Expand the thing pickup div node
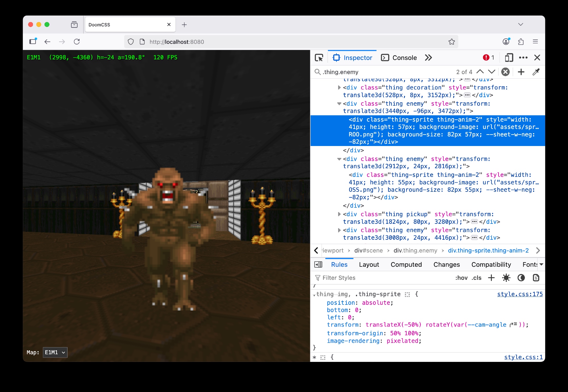This screenshot has height=392, width=568. pos(339,214)
